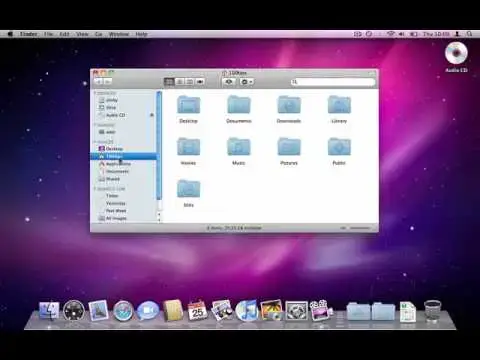Select the Music folder icon
Viewport: 480px width, 360px height.
239,147
